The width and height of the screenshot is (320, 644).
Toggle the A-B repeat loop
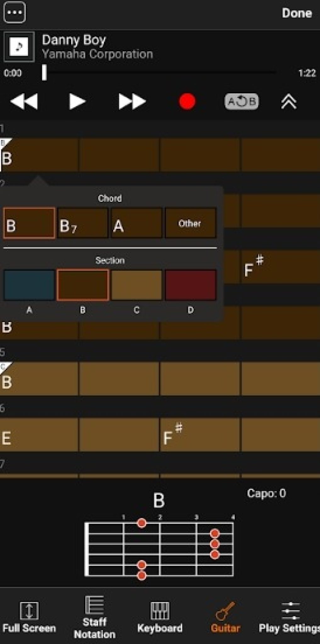[242, 102]
